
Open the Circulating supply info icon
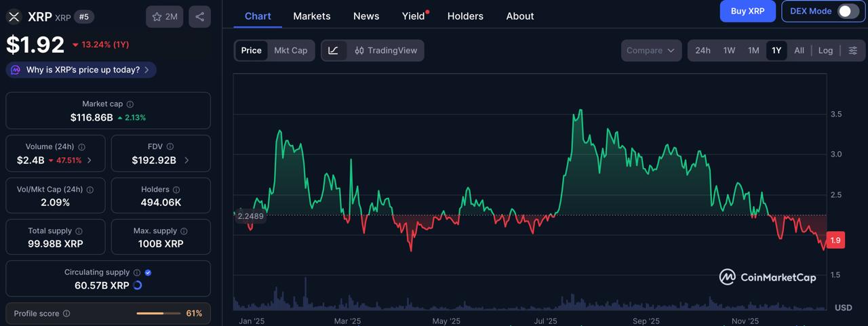pyautogui.click(x=137, y=272)
